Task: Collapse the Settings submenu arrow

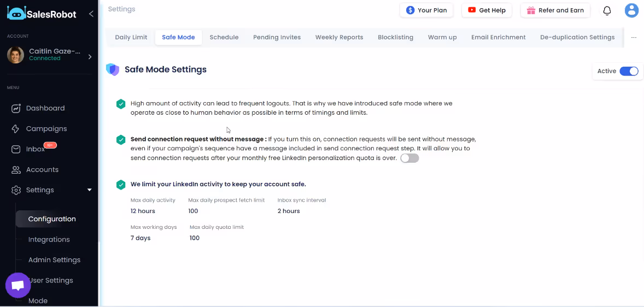Action: pyautogui.click(x=90, y=190)
